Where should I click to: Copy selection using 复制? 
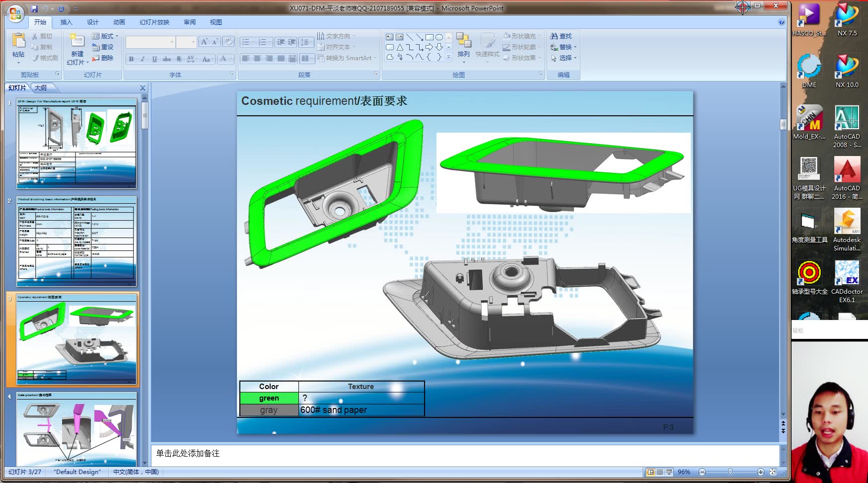(42, 47)
